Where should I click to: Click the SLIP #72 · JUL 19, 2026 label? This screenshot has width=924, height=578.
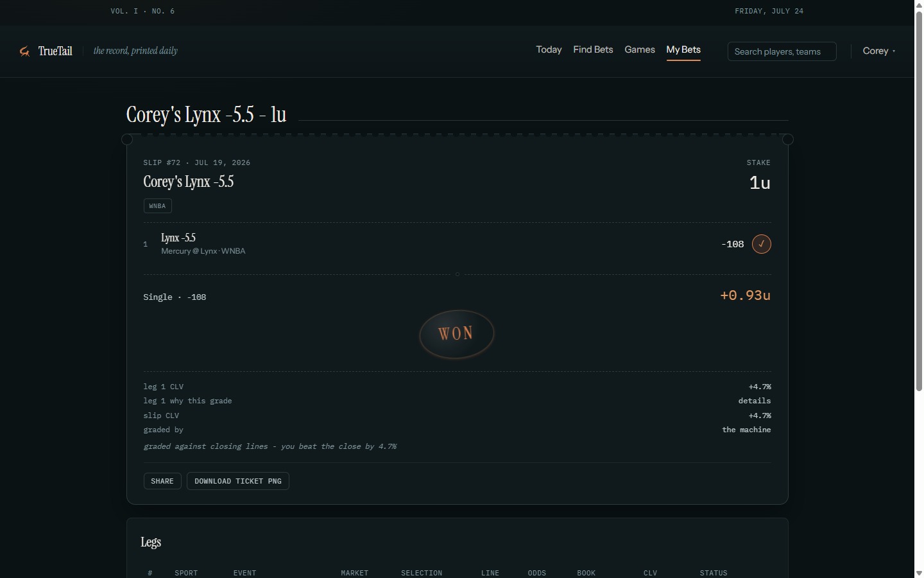tap(197, 162)
